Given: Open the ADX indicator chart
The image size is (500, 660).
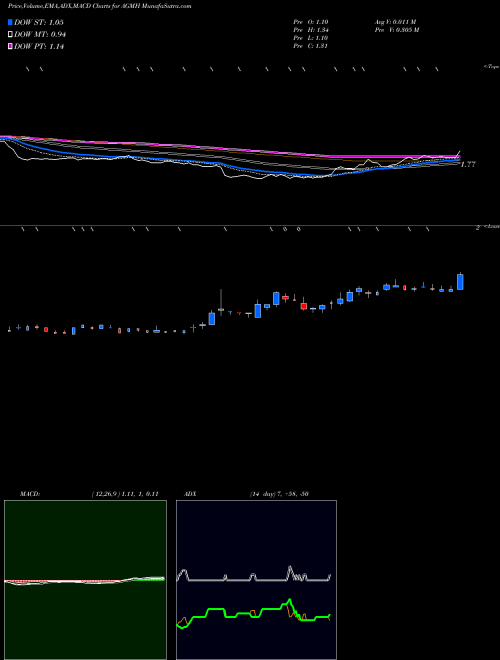Looking at the screenshot, I should click(256, 580).
